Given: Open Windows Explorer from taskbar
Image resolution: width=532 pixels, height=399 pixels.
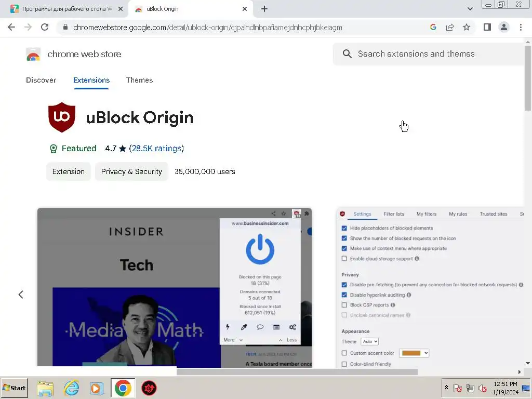Looking at the screenshot, I should pos(45,388).
